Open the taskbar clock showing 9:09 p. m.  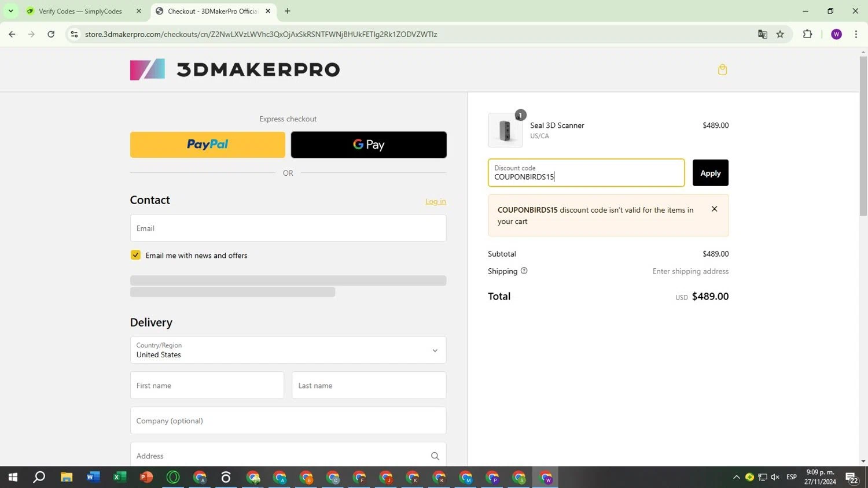pyautogui.click(x=820, y=477)
